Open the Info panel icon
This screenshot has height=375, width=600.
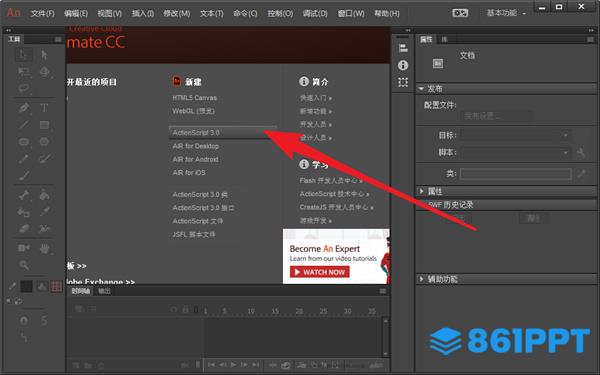pos(403,65)
